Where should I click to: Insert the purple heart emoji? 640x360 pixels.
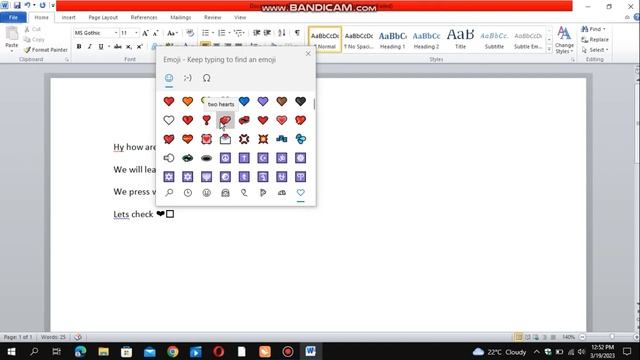263,101
